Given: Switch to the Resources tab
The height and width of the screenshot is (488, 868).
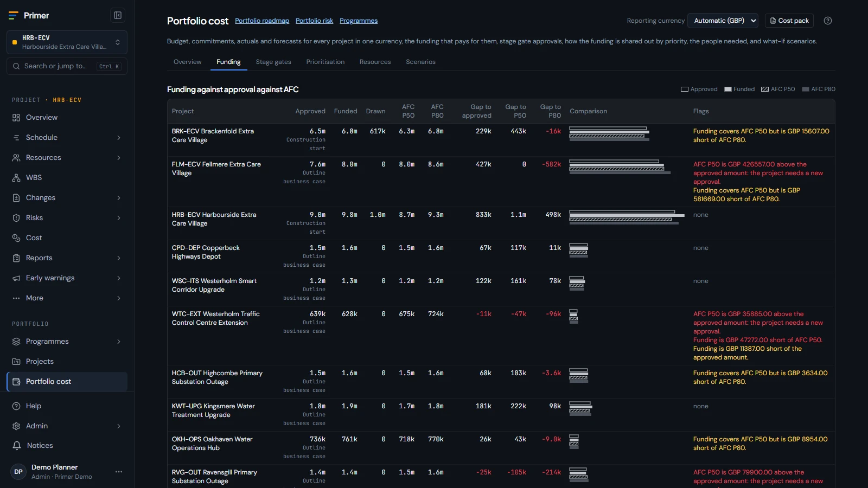Looking at the screenshot, I should click(x=375, y=62).
